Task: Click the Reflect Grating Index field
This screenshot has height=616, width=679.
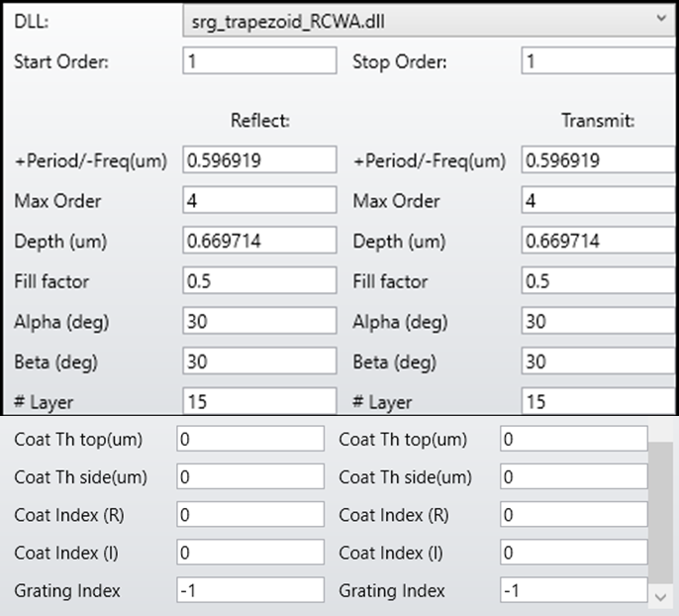Action: [250, 590]
